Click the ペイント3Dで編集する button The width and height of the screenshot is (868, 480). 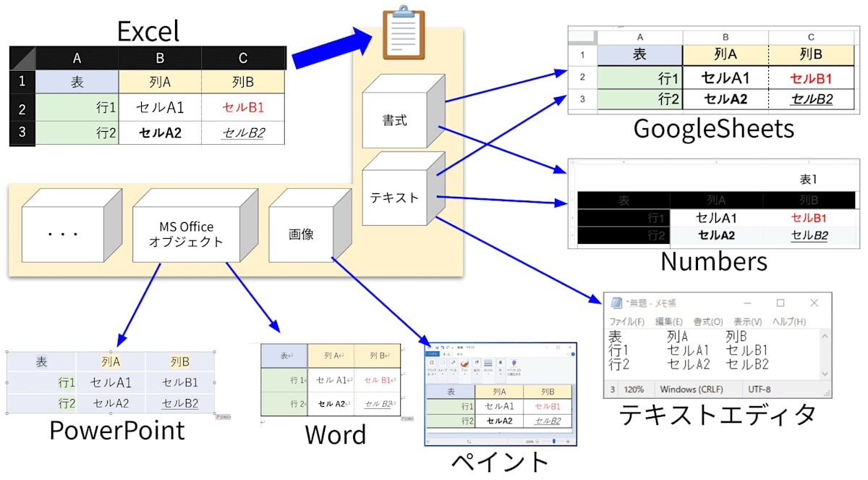pos(514,367)
